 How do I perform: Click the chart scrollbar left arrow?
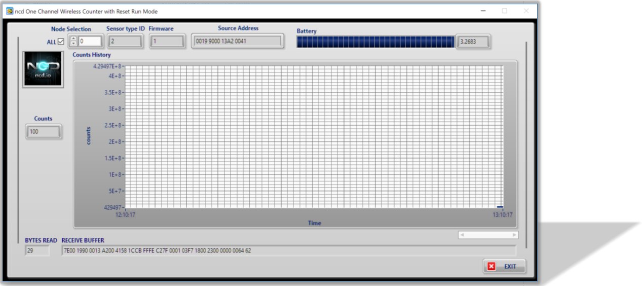[x=462, y=235]
